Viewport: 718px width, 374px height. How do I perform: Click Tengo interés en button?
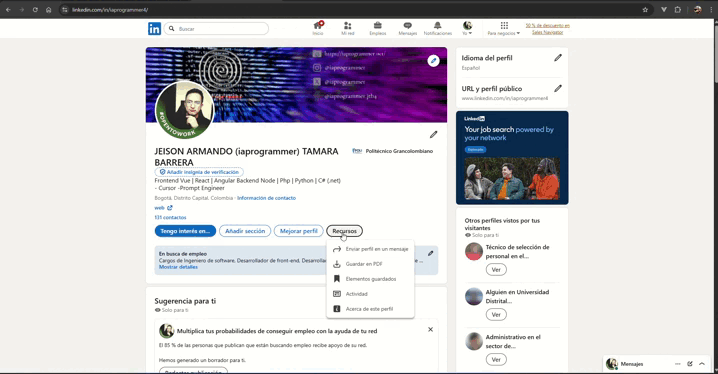pos(185,231)
